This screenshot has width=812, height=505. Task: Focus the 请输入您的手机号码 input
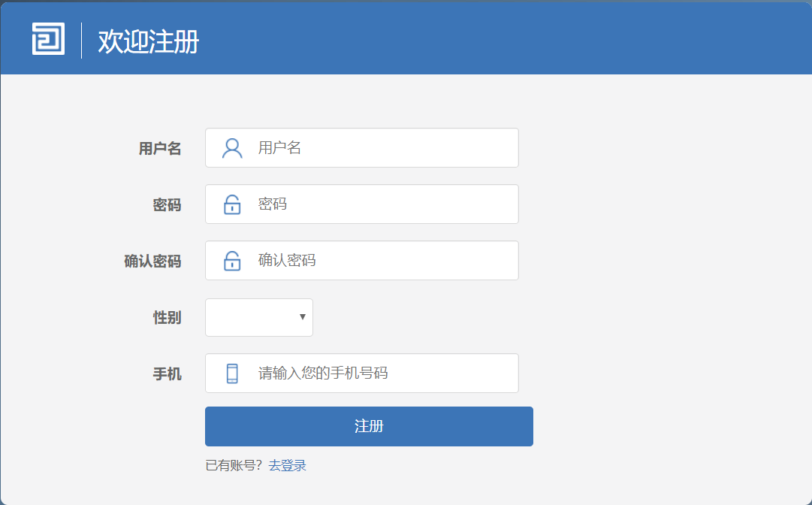pos(383,373)
